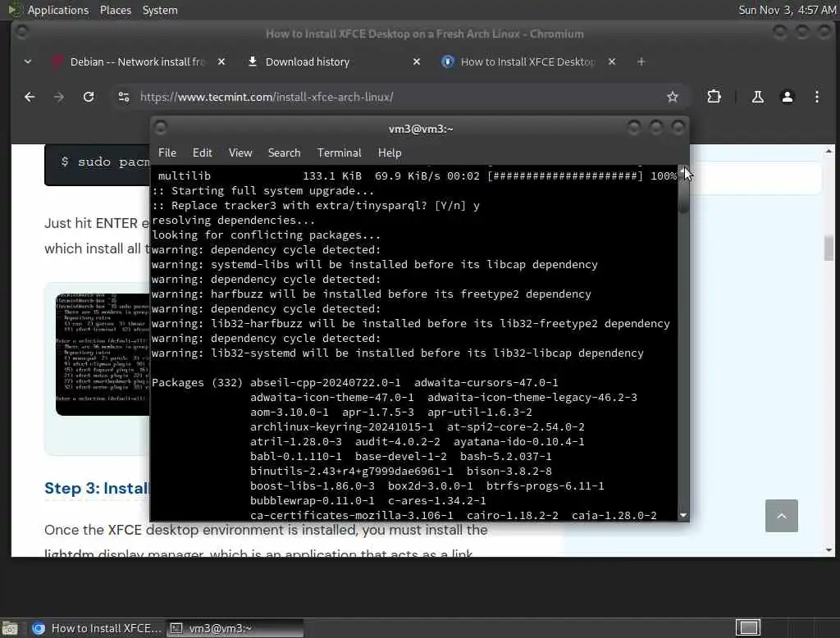Open Chromium profile icon
840x638 pixels.
coord(787,97)
